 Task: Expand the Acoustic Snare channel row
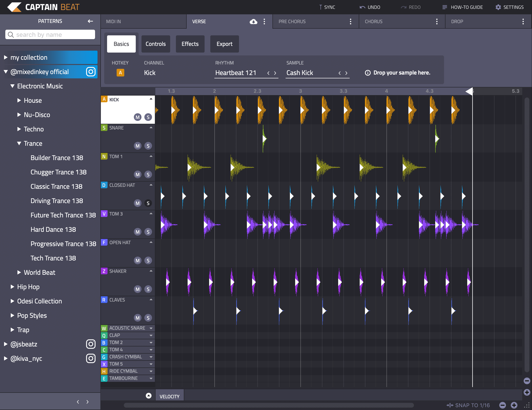click(151, 328)
